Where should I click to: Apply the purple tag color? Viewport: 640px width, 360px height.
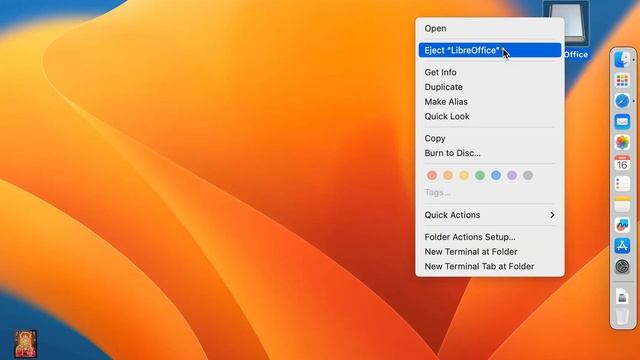[x=512, y=176]
